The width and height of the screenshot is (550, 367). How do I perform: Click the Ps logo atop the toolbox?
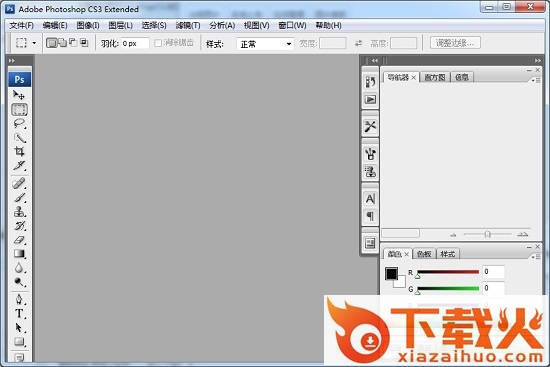click(20, 79)
